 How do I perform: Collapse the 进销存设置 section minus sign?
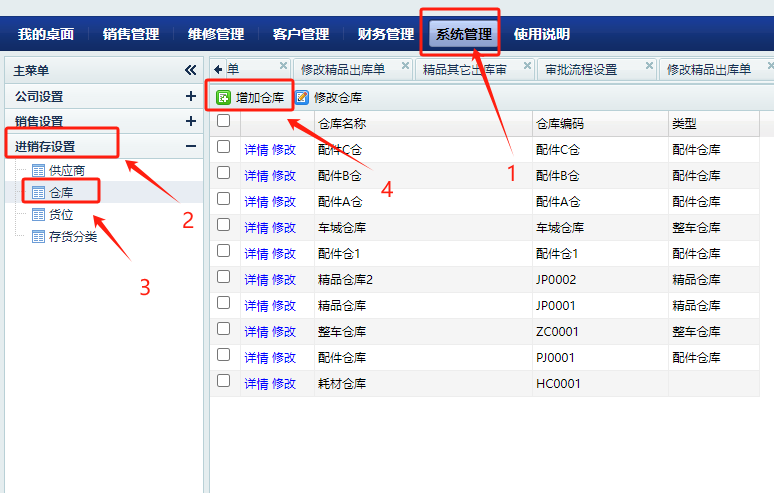point(190,146)
